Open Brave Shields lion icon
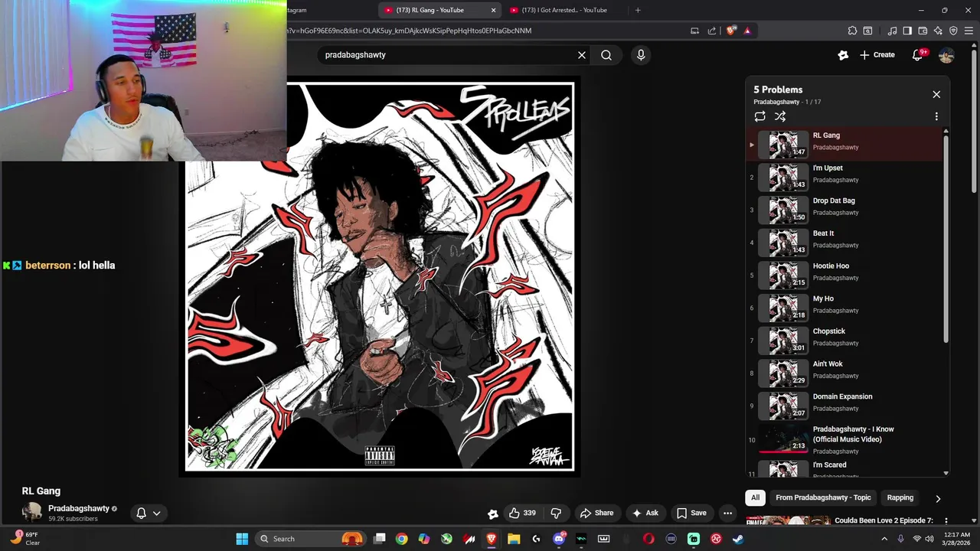Screen dimensions: 980x551 tap(731, 31)
